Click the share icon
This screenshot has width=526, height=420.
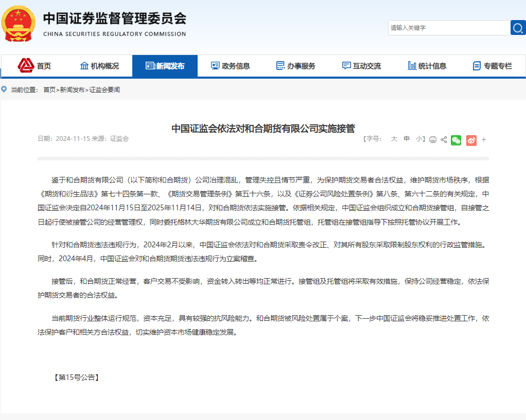pyautogui.click(x=444, y=140)
